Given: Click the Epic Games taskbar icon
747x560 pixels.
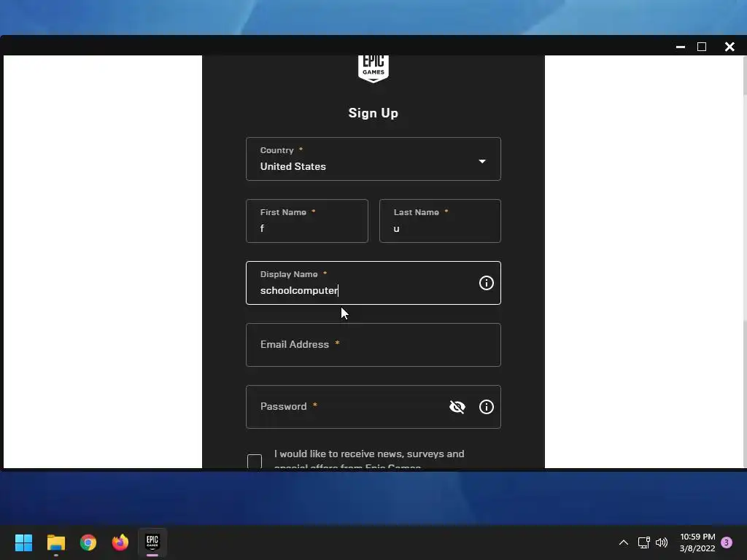Looking at the screenshot, I should coord(152,542).
